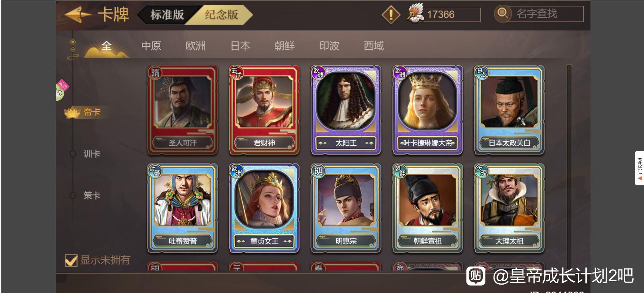Open the 童贞女王 card
644x293 pixels.
264,208
